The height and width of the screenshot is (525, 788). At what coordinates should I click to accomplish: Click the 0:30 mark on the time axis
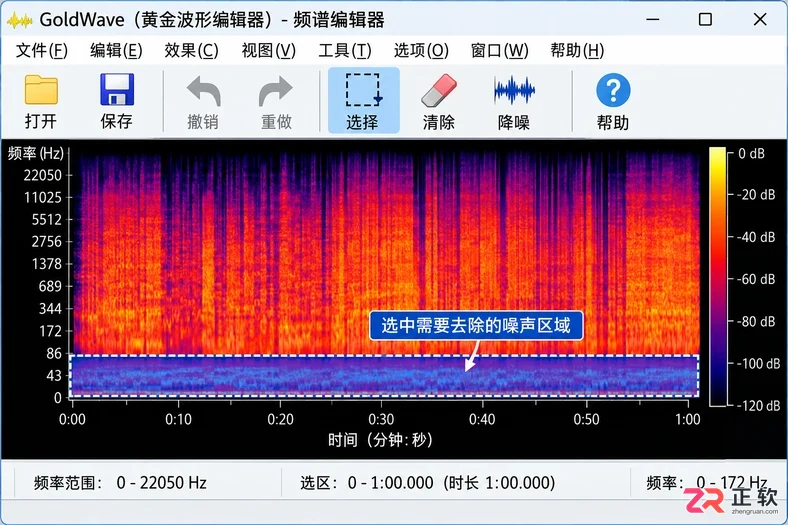pyautogui.click(x=381, y=419)
